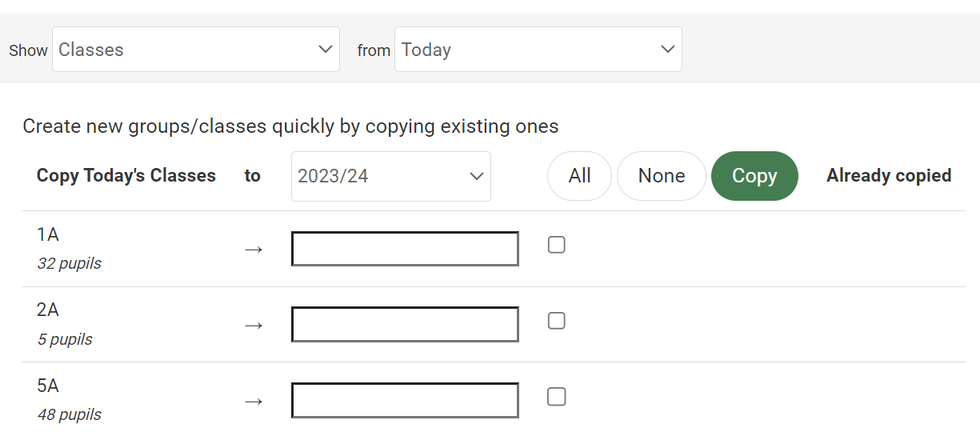Click the chevron on the Today dropdown
This screenshot has height=436, width=980.
pyautogui.click(x=667, y=50)
